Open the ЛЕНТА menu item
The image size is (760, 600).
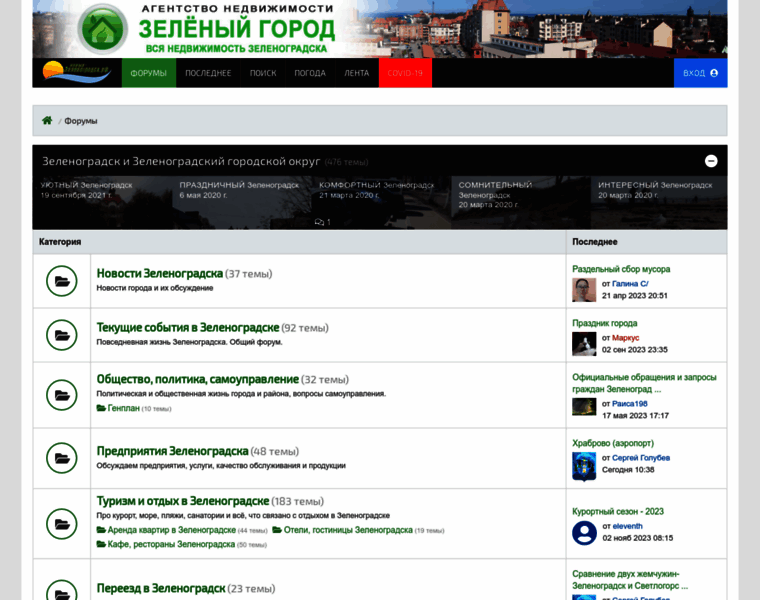point(356,73)
